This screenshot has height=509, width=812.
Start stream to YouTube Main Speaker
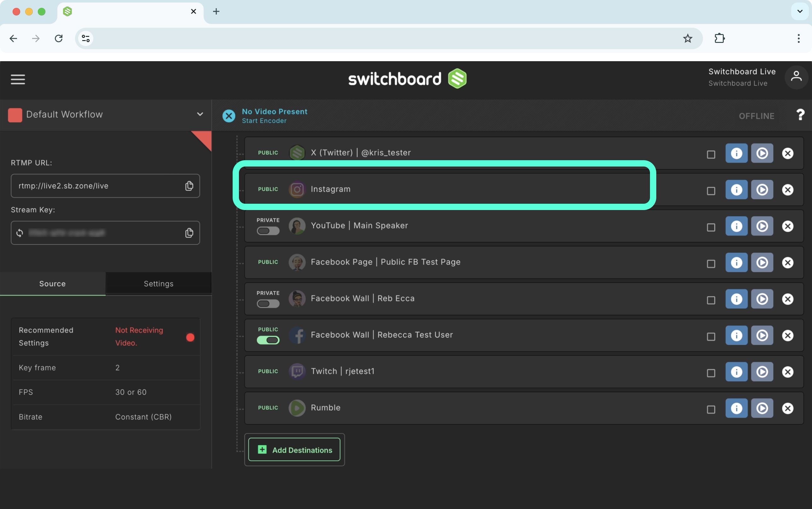tap(762, 226)
